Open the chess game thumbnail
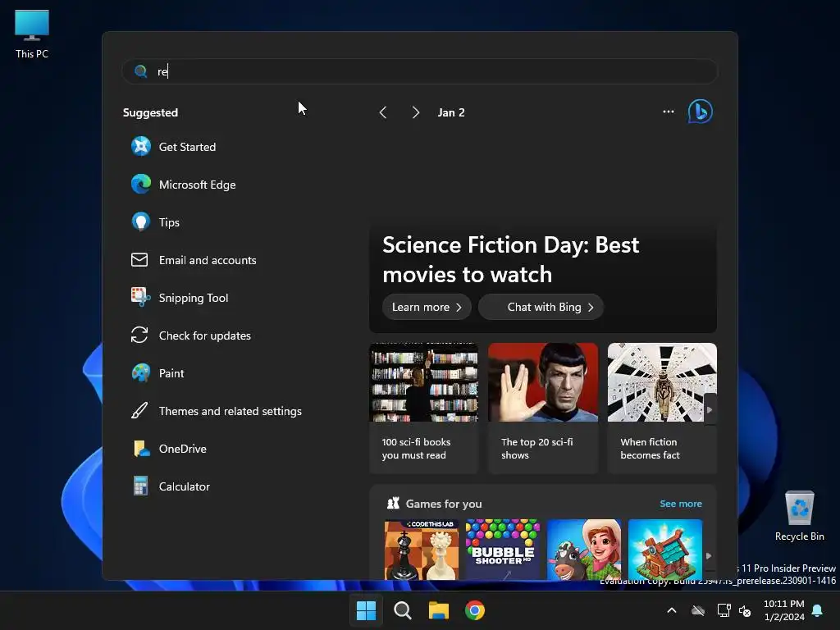This screenshot has height=630, width=840. pyautogui.click(x=421, y=550)
